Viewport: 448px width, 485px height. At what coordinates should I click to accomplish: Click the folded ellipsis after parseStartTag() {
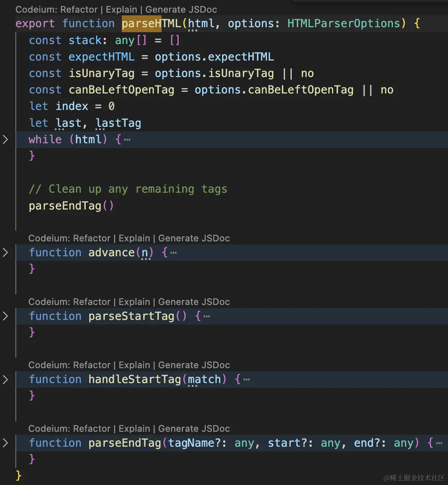coord(207,316)
